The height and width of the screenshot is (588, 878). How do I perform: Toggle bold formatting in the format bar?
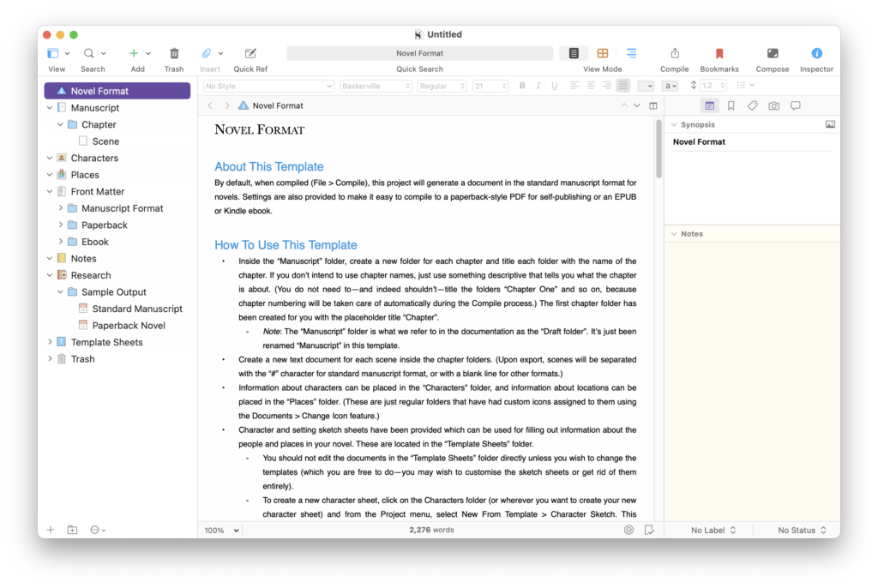[521, 86]
